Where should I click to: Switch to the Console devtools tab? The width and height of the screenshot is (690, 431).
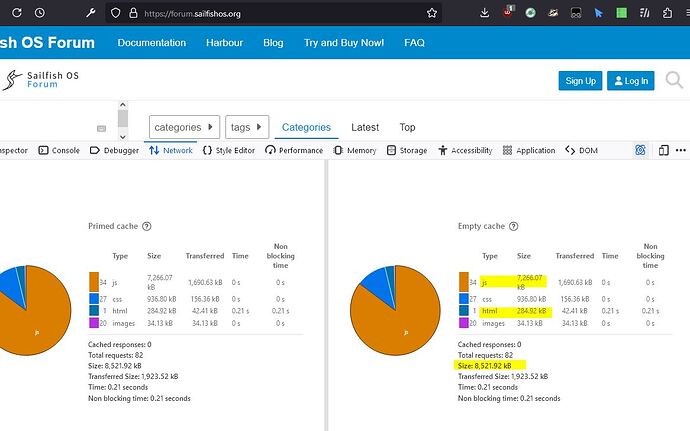click(x=59, y=150)
